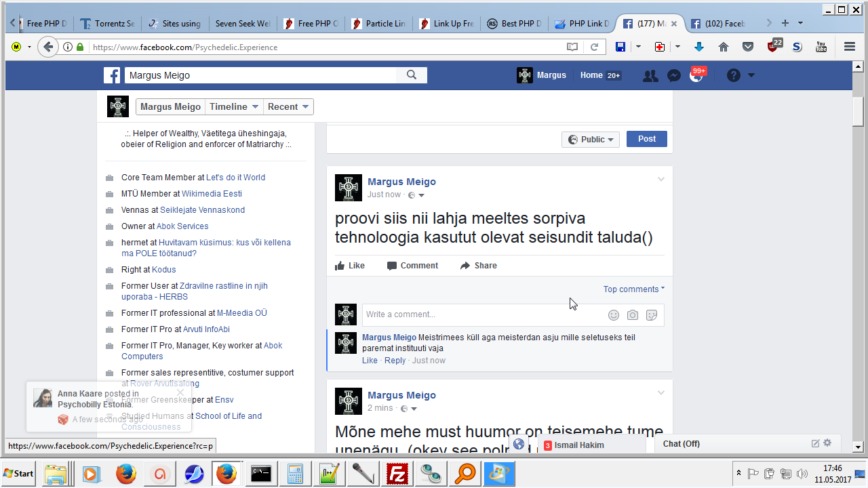This screenshot has height=488, width=868.
Task: Open the Ismail Hakim chat tab
Action: click(591, 445)
